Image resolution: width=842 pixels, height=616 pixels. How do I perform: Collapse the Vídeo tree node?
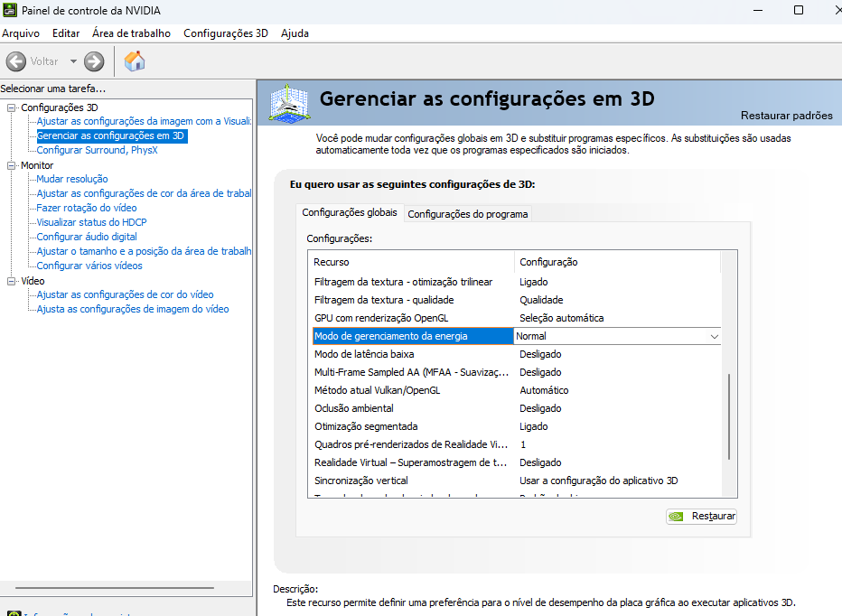11,281
